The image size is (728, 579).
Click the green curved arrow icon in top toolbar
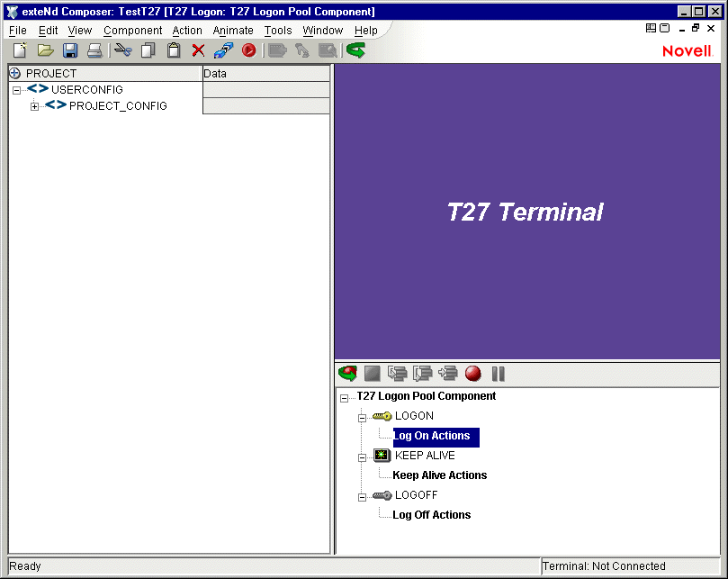(355, 50)
